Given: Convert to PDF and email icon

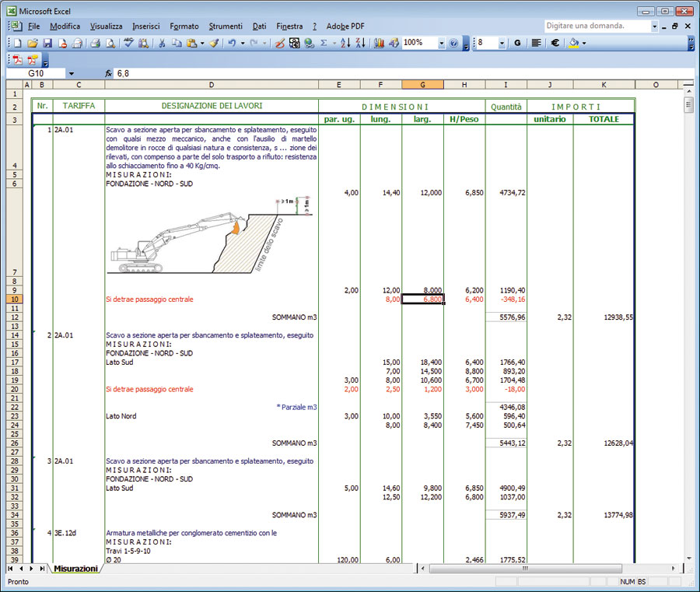Looking at the screenshot, I should click(32, 60).
